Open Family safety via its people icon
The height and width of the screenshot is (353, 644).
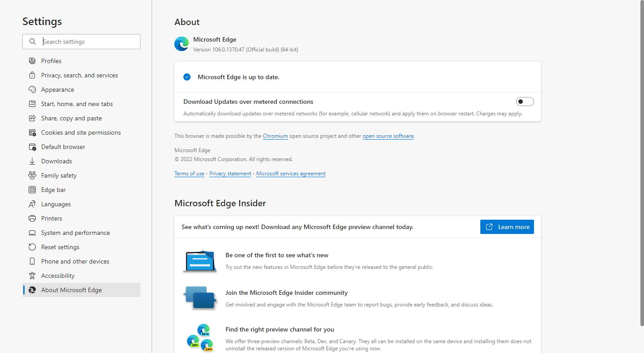pos(32,175)
